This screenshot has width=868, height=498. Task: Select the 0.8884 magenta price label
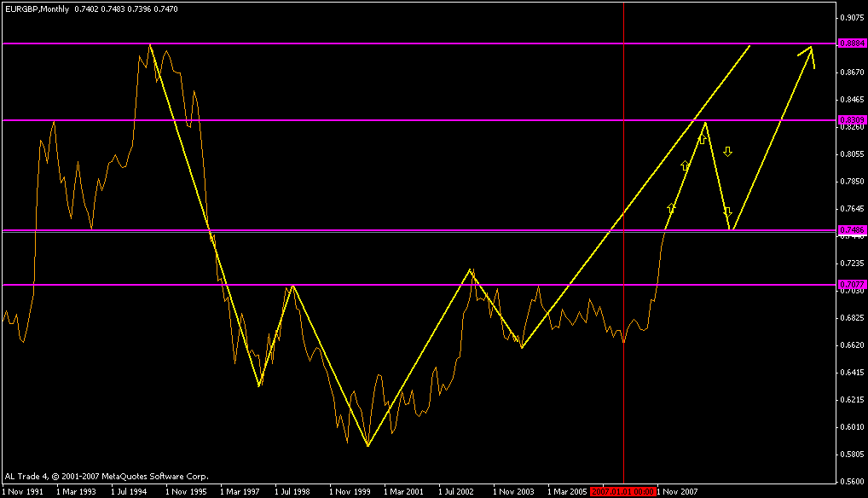852,43
